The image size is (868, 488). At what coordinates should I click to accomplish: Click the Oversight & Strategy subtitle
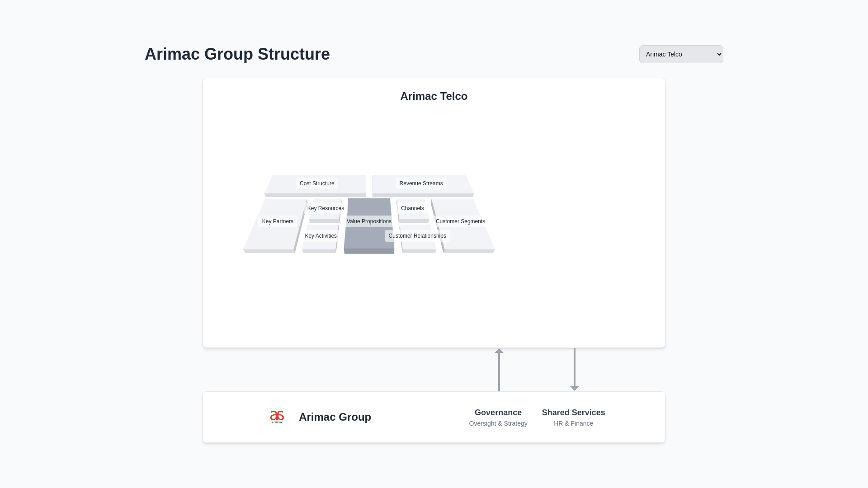point(498,423)
